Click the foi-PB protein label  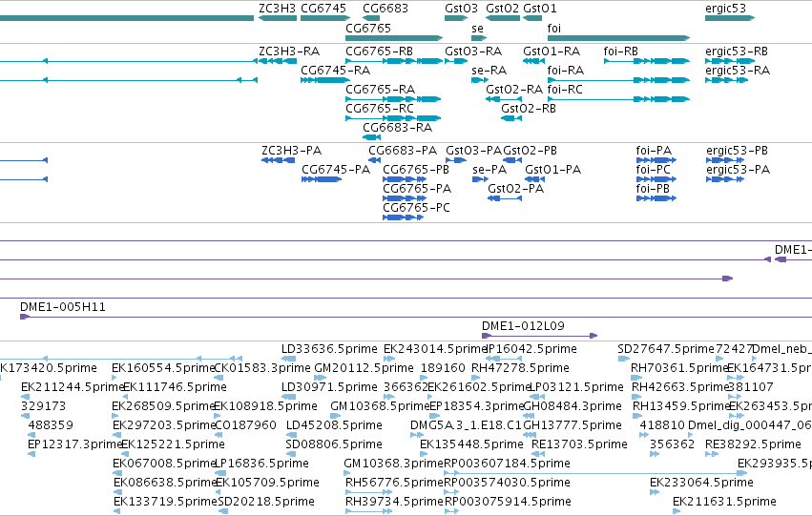pos(653,189)
